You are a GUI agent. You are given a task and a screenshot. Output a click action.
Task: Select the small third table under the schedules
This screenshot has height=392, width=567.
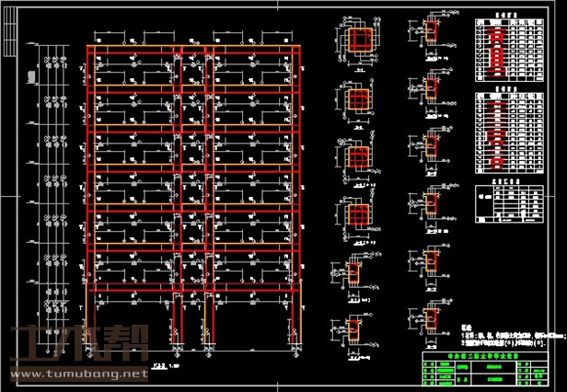point(504,204)
